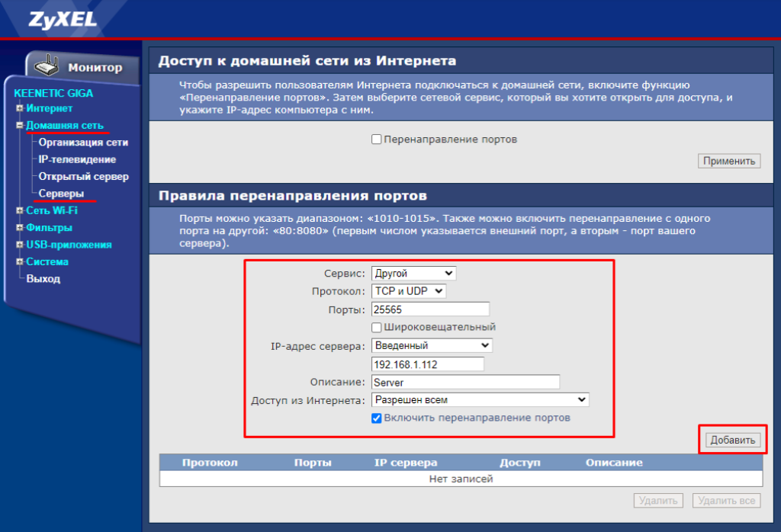The width and height of the screenshot is (781, 532).
Task: Click the Применить button
Action: click(728, 161)
